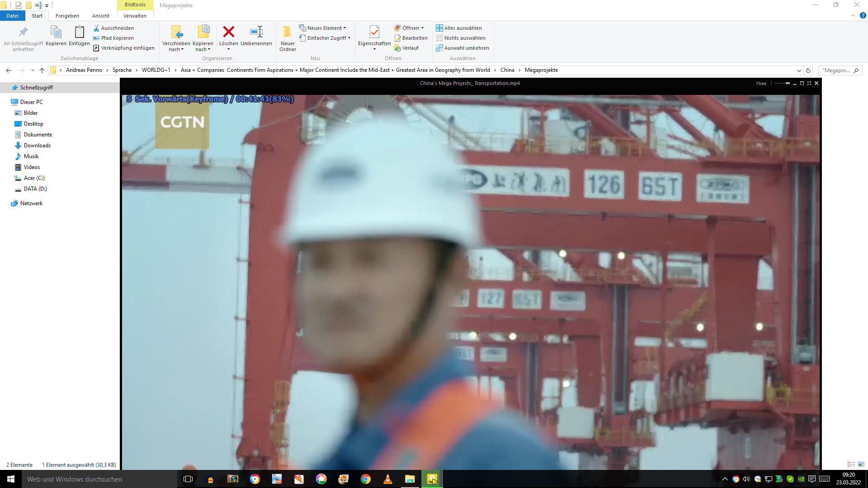Screen dimensions: 868x488
Task: Open Google Chrome from the taskbar
Action: 365,479
